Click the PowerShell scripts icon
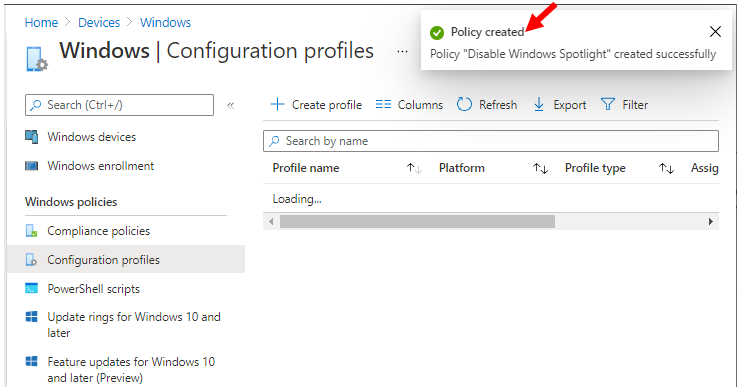Screen dimensions: 746x391 pos(31,289)
